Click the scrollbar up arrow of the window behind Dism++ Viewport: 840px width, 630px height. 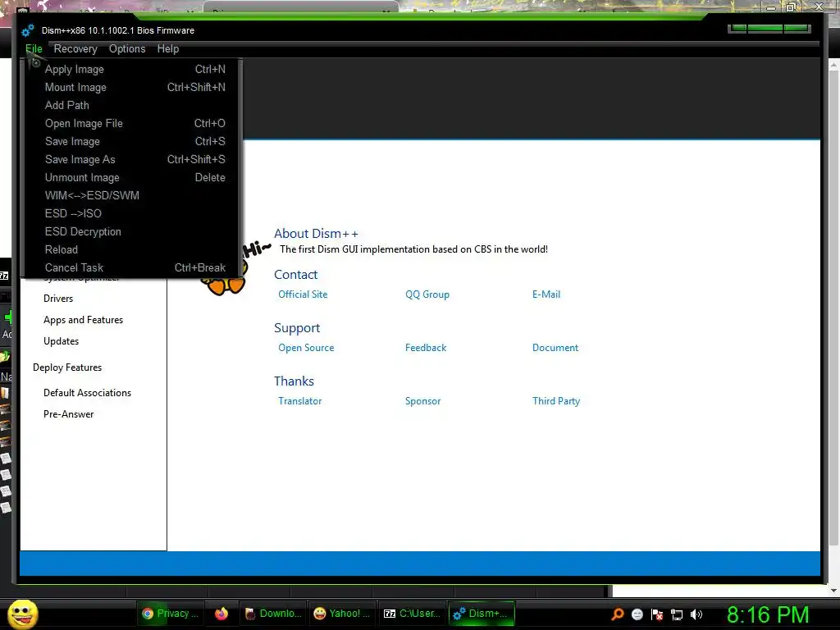tap(833, 66)
